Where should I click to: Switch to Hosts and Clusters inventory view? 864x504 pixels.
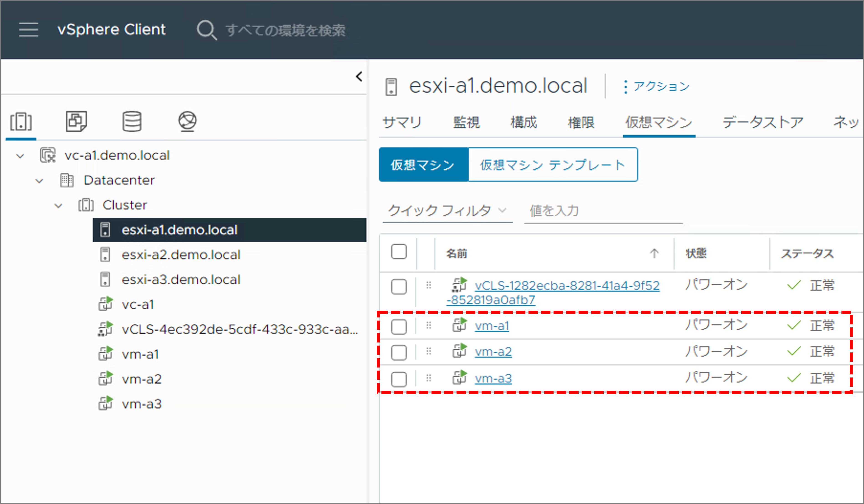click(x=21, y=122)
